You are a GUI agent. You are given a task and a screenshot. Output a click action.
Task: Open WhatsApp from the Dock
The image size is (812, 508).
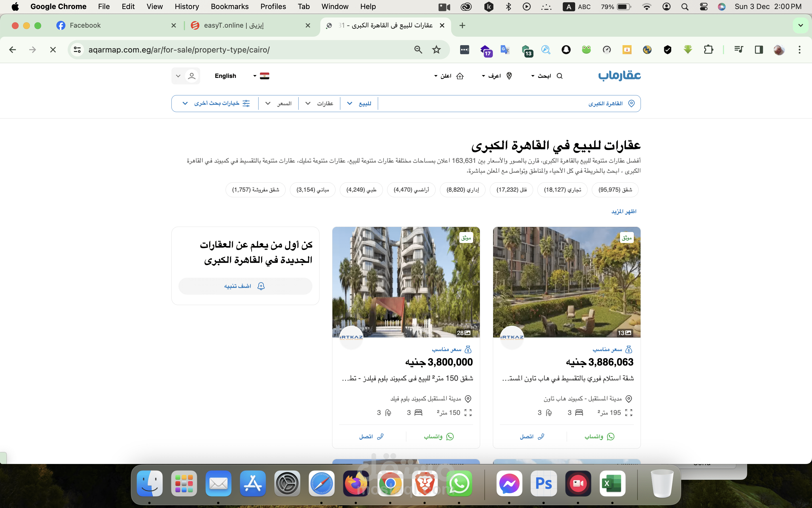click(459, 484)
